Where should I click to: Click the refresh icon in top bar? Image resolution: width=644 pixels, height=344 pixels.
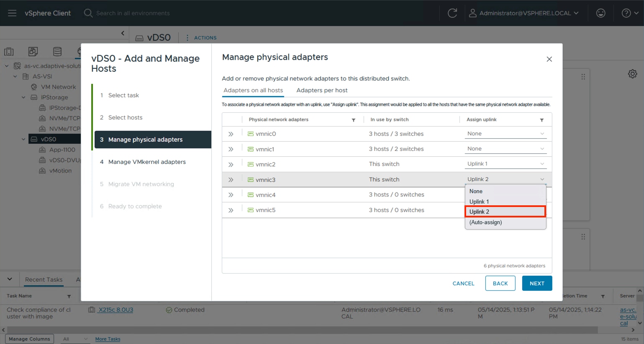(452, 13)
